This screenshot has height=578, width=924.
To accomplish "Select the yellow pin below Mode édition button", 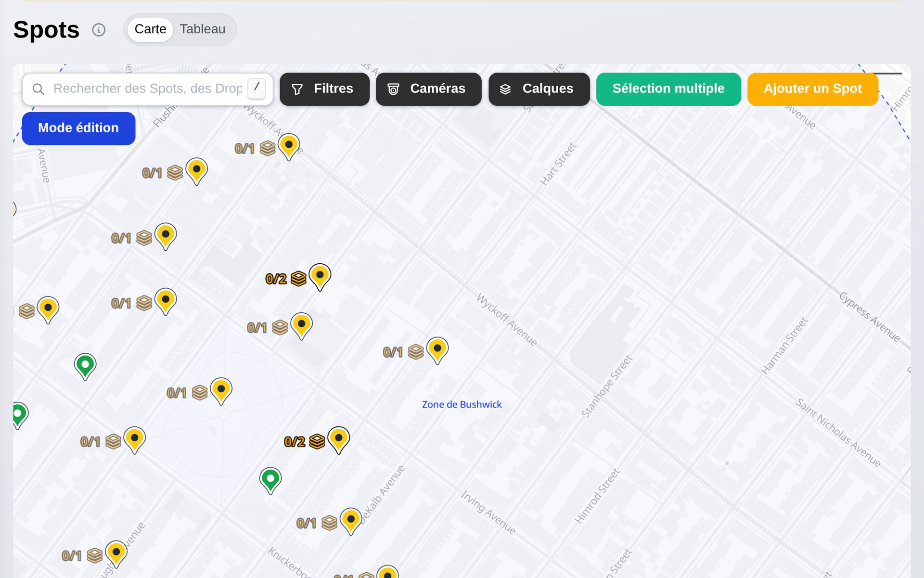I will tap(197, 171).
